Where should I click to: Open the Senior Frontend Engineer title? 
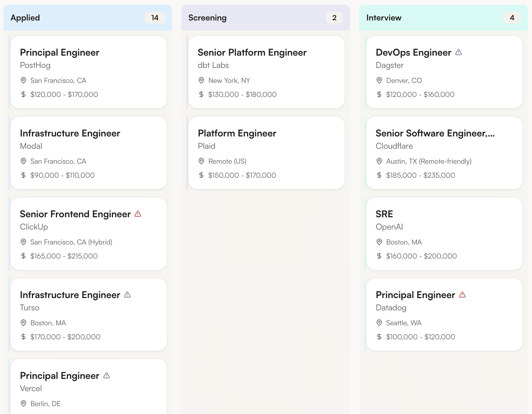point(75,214)
